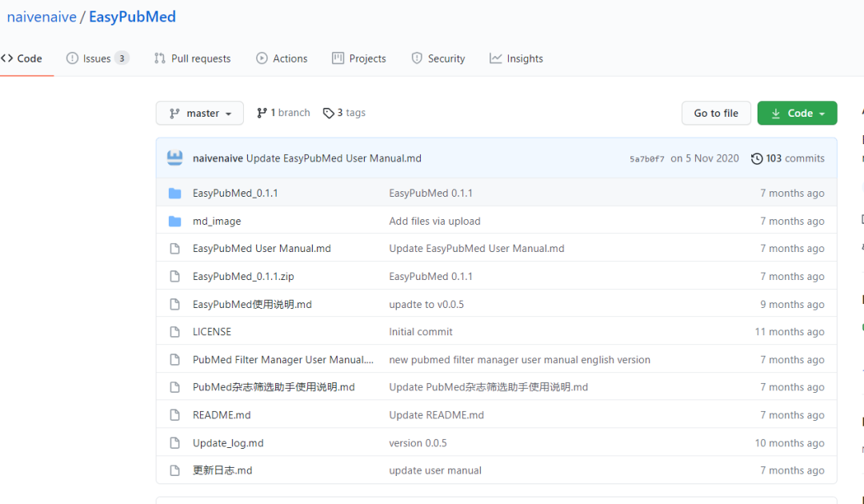Click the commit date 'on 5 Nov 2020'
864x504 pixels.
tap(705, 158)
